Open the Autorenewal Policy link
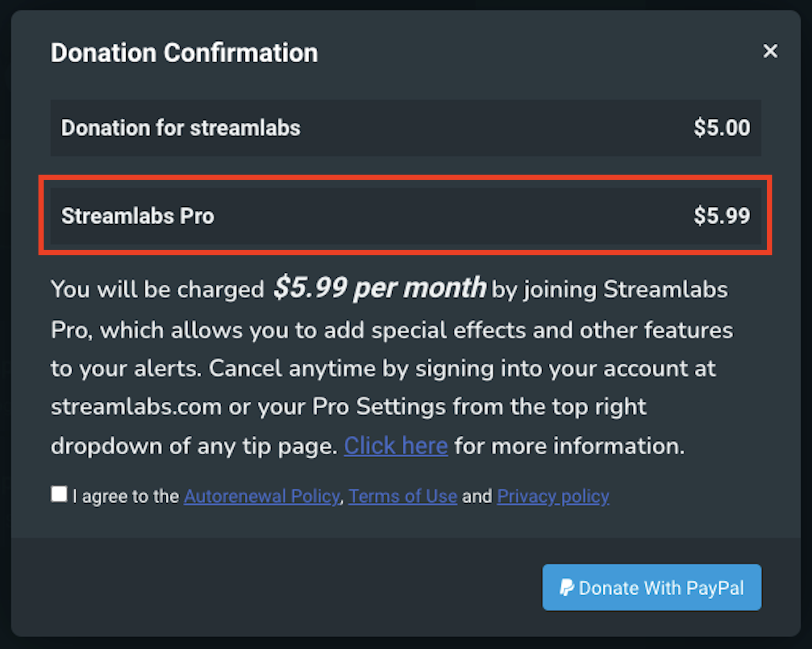This screenshot has height=649, width=812. [262, 496]
